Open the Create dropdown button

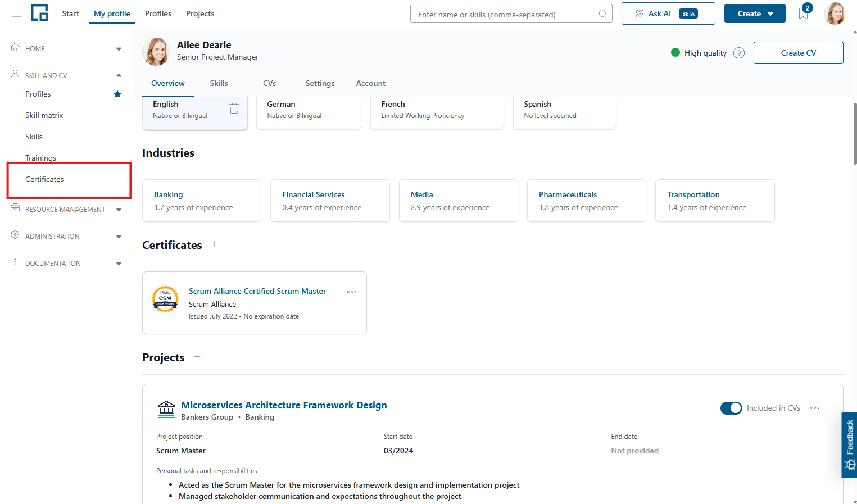pos(755,13)
